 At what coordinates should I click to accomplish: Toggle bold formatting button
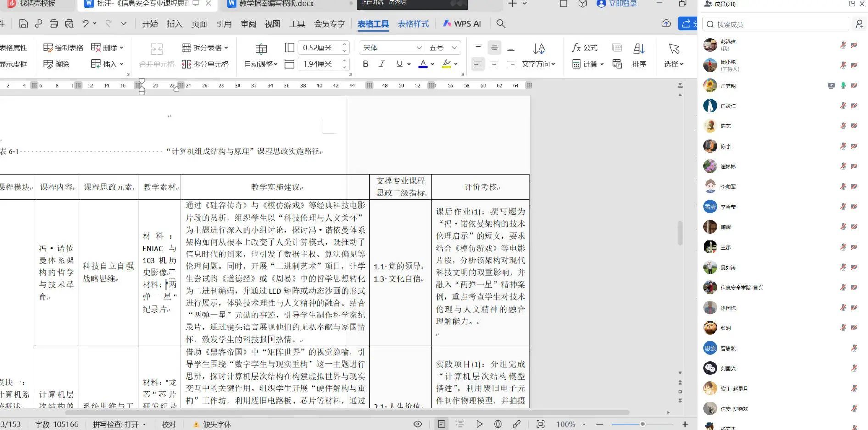[366, 64]
